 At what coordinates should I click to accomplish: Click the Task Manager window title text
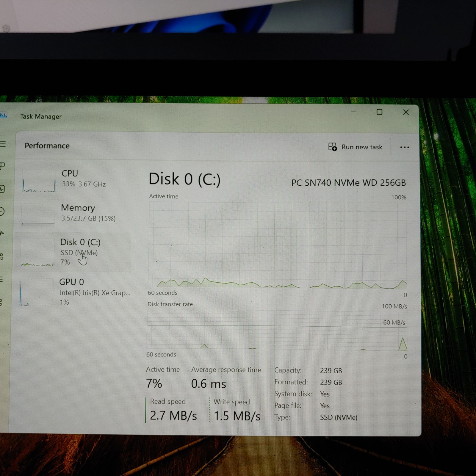pos(41,117)
